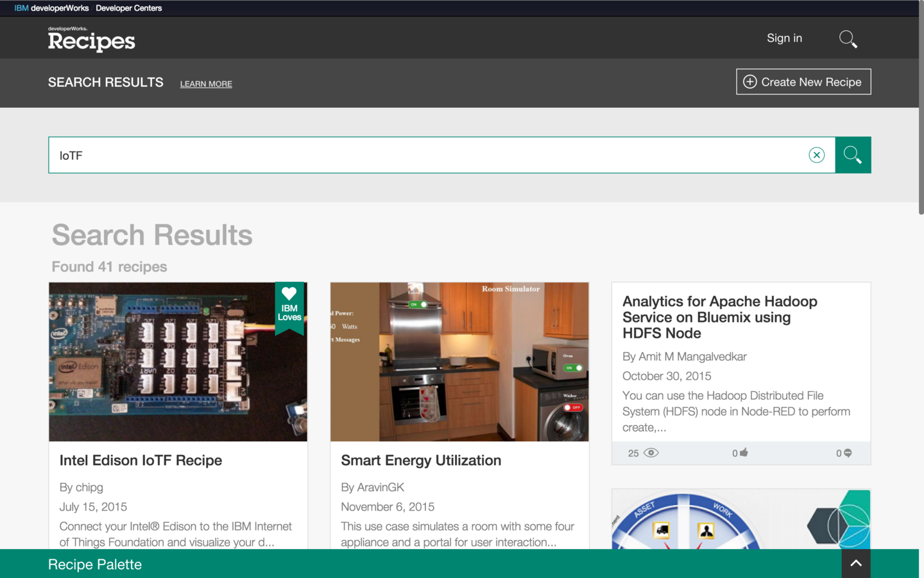The height and width of the screenshot is (578, 924).
Task: Open Developer Centers in top bar
Action: pos(128,8)
